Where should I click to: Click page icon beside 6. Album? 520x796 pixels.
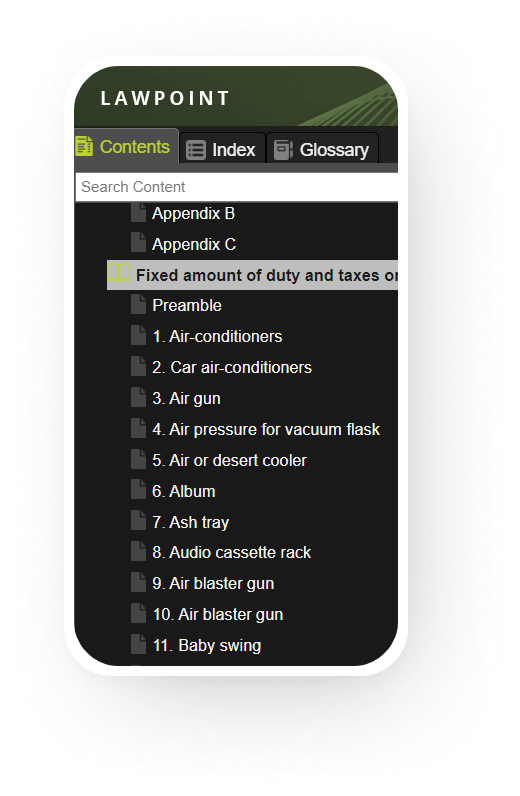[138, 489]
